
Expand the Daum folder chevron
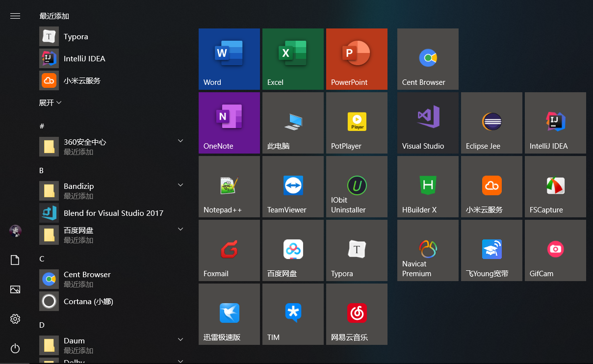click(180, 340)
